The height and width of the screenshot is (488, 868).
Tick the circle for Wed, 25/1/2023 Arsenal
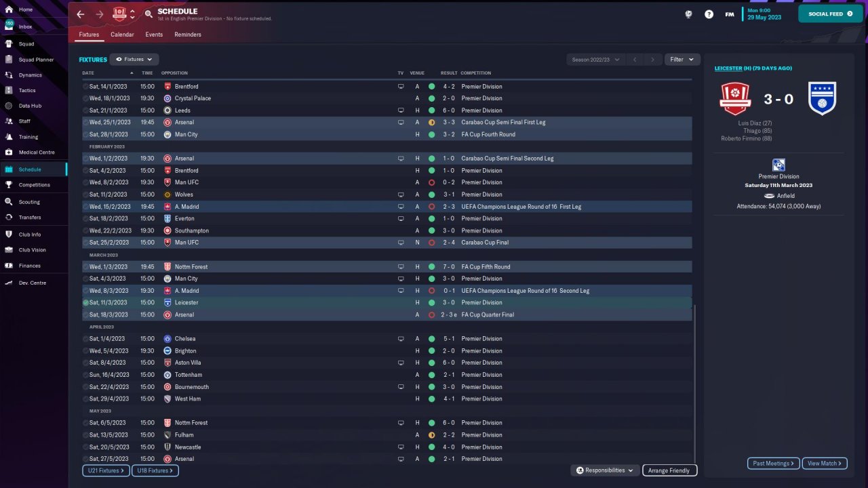click(x=85, y=123)
